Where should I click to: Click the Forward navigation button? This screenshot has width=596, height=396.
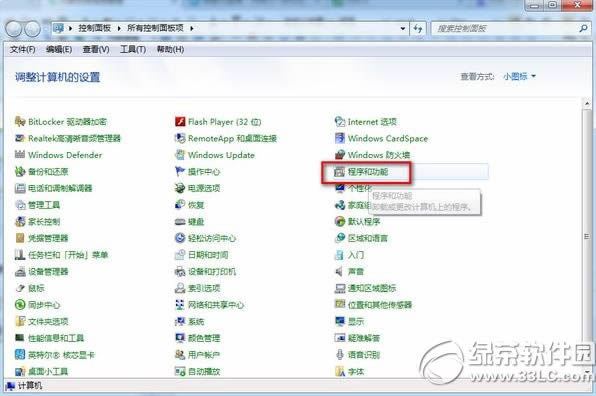tap(33, 29)
